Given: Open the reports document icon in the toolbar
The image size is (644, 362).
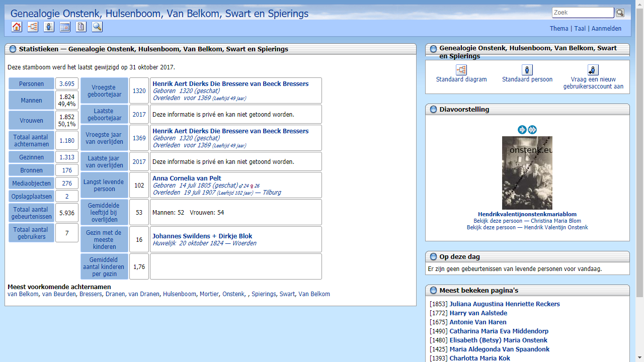Looking at the screenshot, I should click(x=81, y=27).
